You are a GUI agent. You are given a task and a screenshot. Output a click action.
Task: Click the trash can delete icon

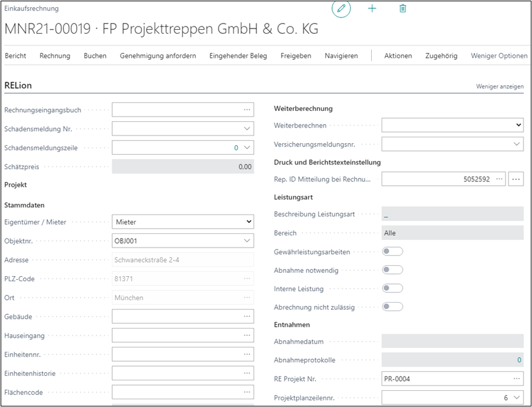tap(403, 9)
